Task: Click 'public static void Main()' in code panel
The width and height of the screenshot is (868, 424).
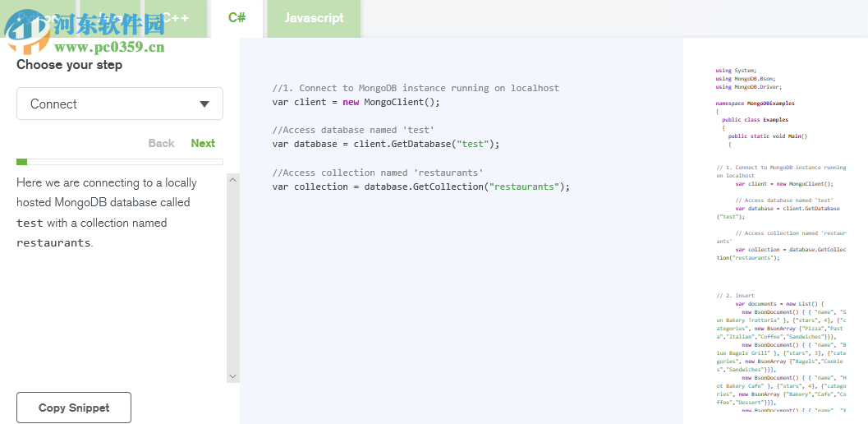Action: [x=768, y=136]
